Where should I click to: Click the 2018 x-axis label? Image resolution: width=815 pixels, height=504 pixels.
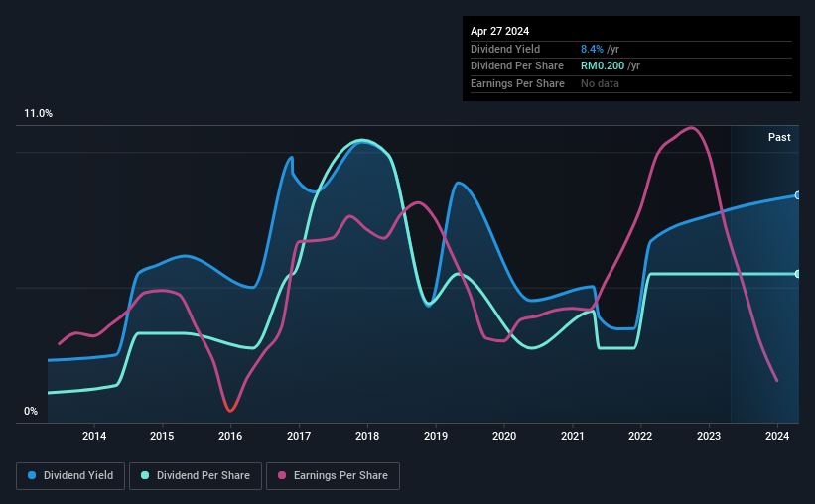pyautogui.click(x=367, y=436)
